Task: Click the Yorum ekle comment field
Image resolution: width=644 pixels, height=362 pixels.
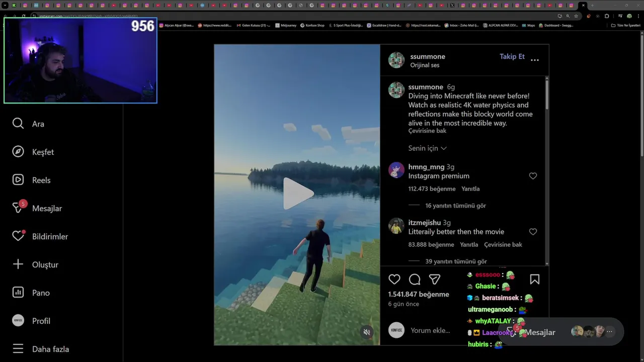Action: coord(430,330)
